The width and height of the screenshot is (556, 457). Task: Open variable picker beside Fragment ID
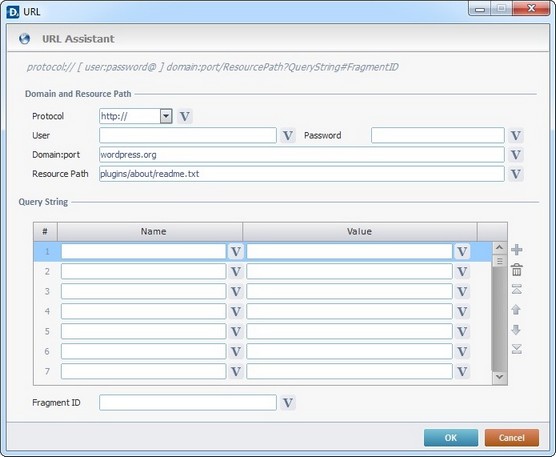(x=288, y=403)
